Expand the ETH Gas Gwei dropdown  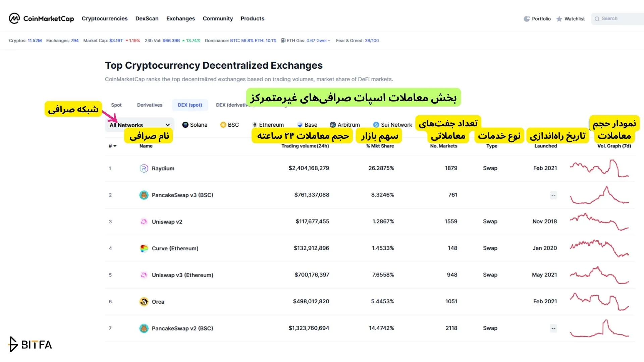[x=329, y=41]
